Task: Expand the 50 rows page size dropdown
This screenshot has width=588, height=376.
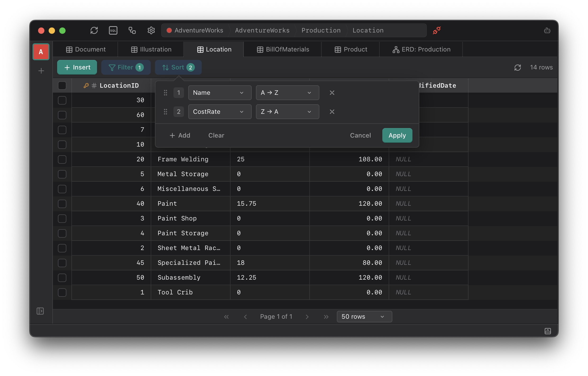Action: [x=364, y=317]
